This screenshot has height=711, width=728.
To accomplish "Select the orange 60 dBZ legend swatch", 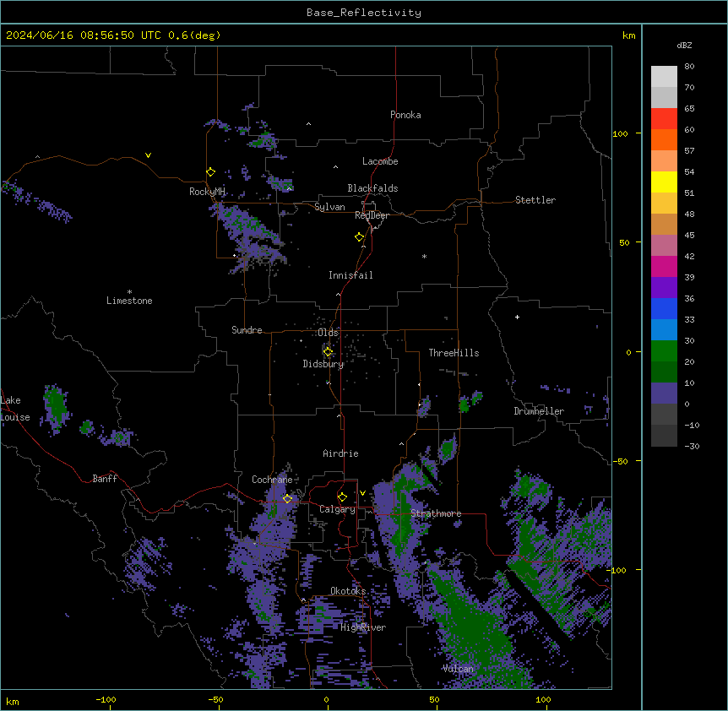I will [x=664, y=139].
